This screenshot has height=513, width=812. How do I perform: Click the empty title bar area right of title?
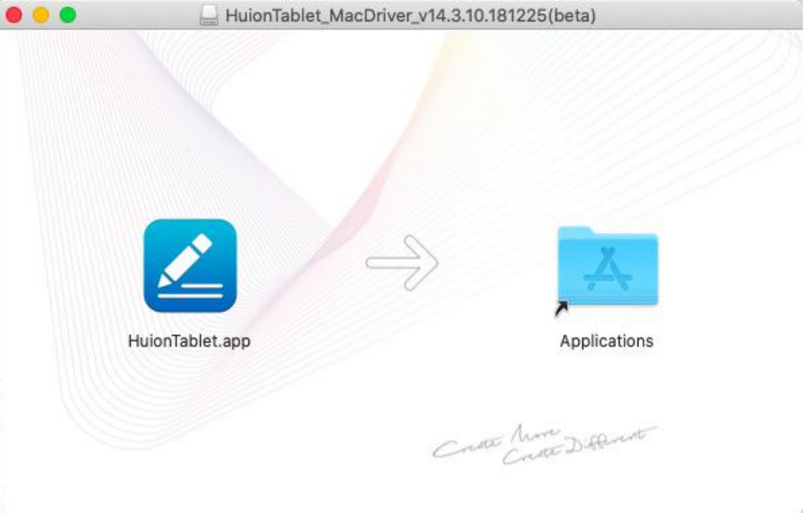pyautogui.click(x=699, y=15)
